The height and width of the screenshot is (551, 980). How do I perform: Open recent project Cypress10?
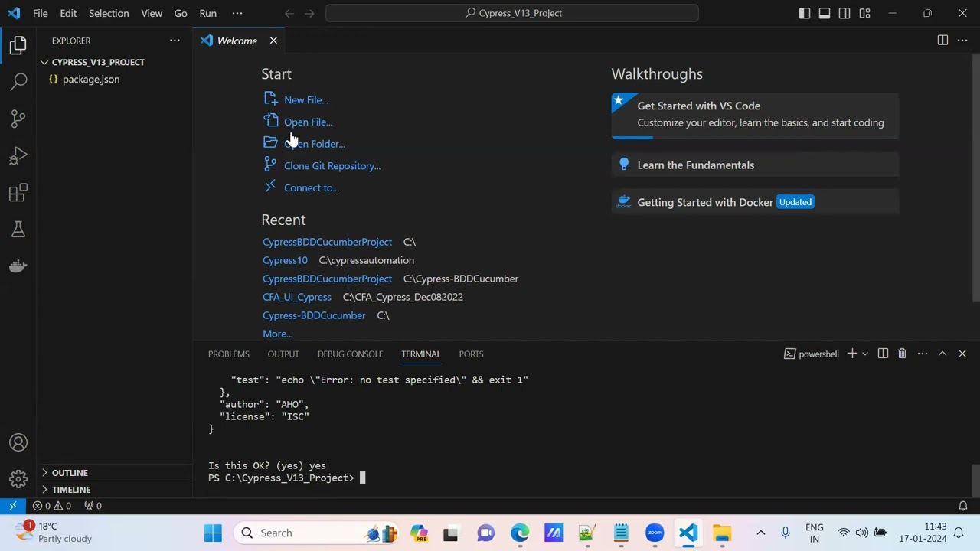(285, 260)
